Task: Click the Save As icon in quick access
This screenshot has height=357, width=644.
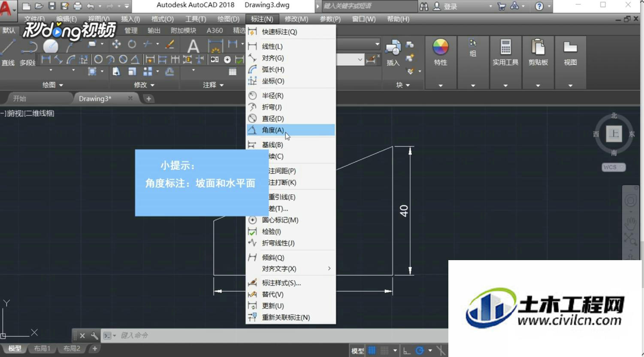Action: click(65, 6)
